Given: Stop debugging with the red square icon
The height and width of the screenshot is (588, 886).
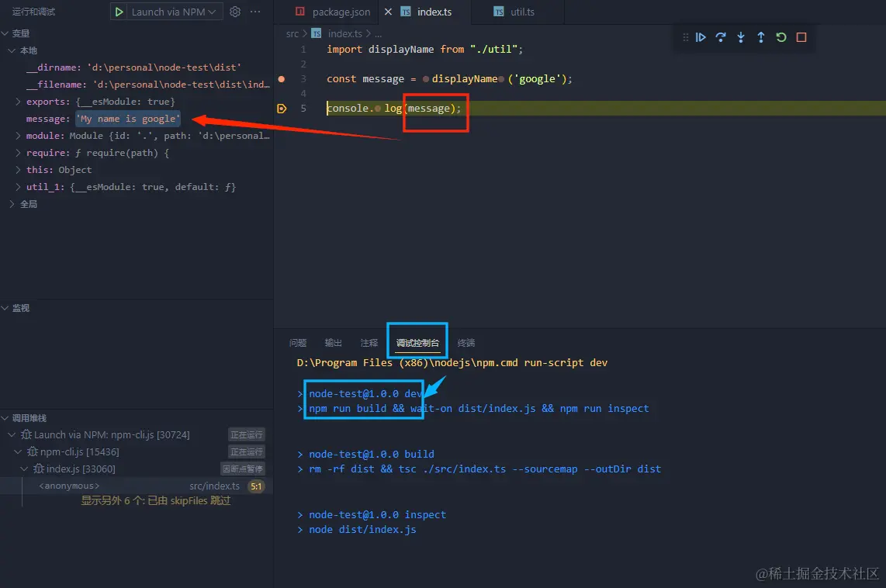Looking at the screenshot, I should (801, 37).
